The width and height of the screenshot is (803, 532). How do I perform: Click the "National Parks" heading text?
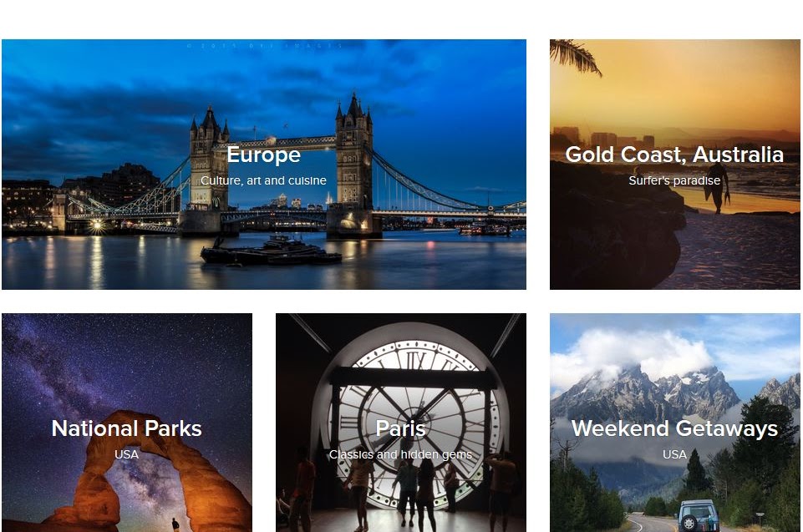126,428
